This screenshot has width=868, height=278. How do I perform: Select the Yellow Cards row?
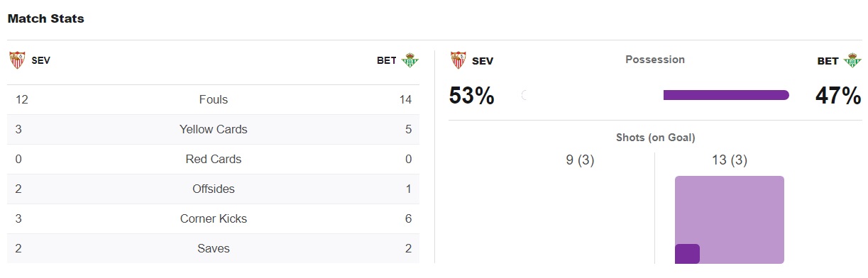[x=214, y=130]
